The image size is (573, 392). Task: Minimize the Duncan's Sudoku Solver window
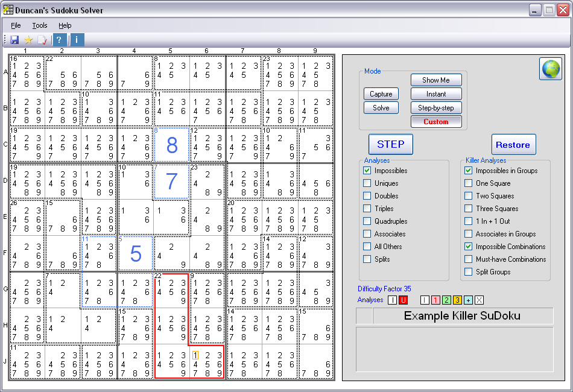point(535,10)
